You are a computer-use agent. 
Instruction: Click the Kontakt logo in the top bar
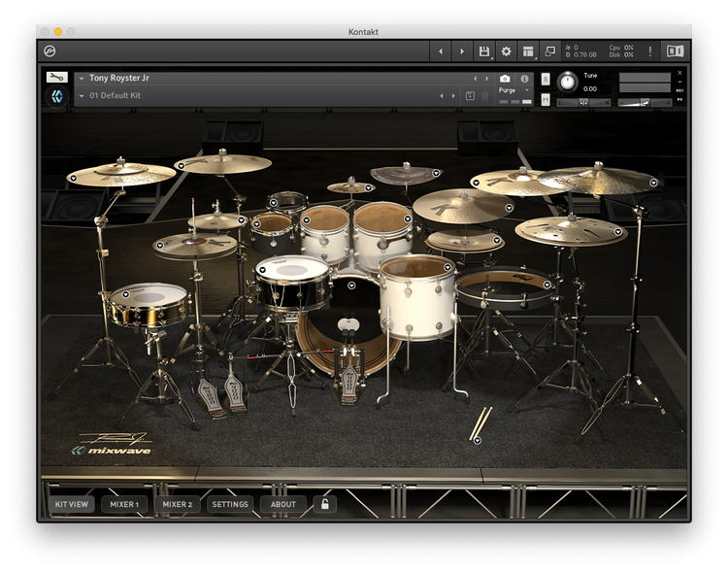(50, 51)
